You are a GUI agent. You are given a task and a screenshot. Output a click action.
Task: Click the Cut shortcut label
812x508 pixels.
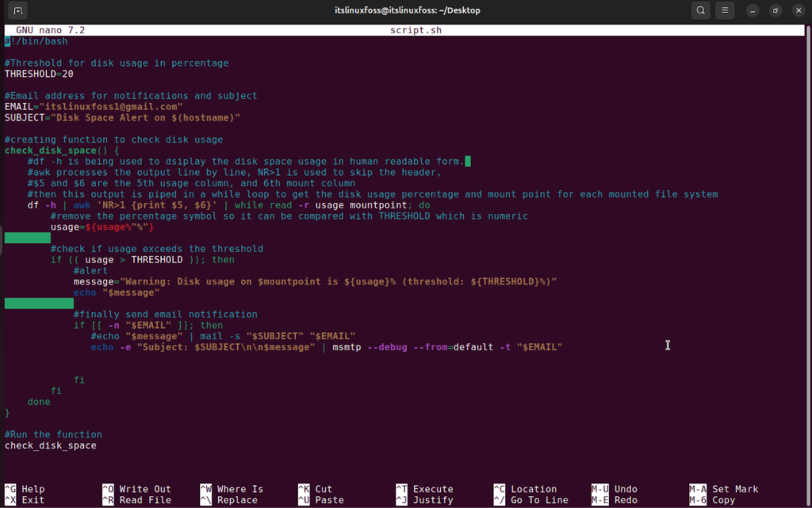pos(315,489)
